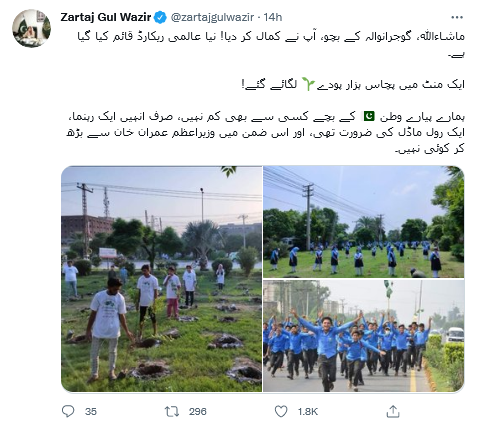Open the three-dot more options menu
Viewport: 478px width, 428px height.
click(457, 17)
